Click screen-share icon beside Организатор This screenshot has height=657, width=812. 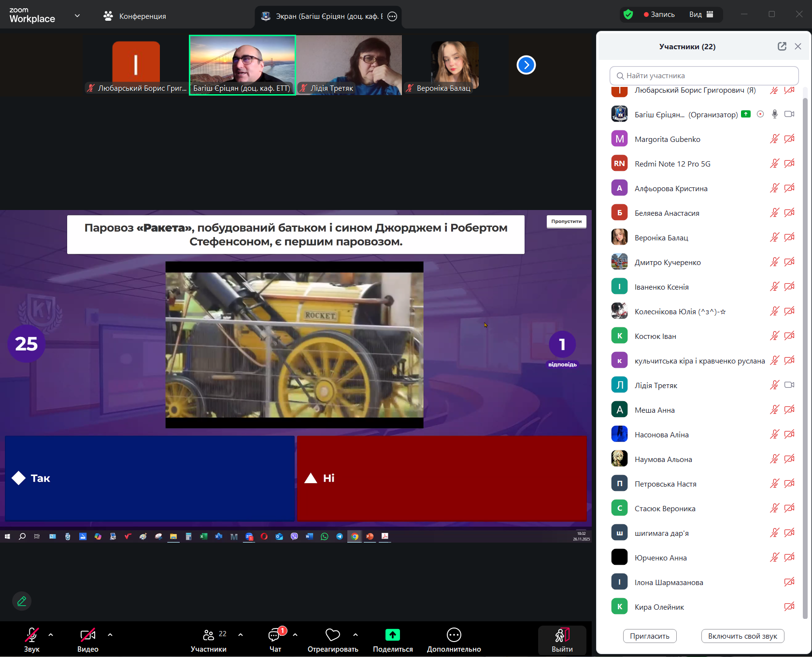click(746, 114)
